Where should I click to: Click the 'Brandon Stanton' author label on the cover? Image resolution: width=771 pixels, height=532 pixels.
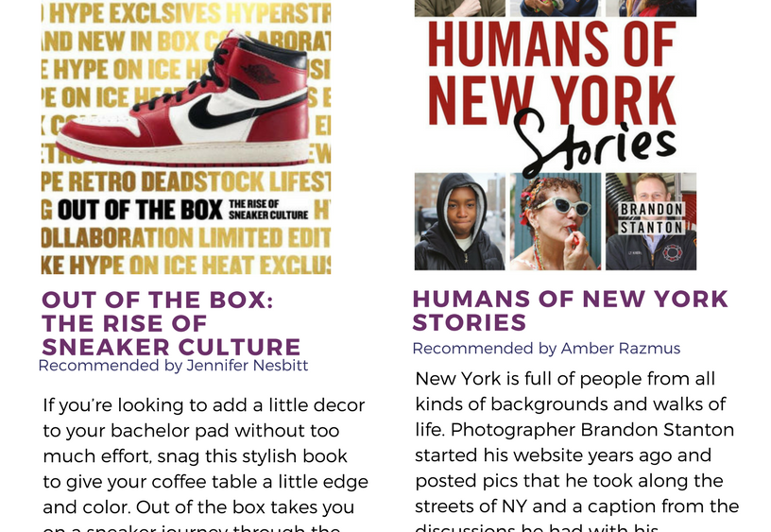pyautogui.click(x=651, y=217)
